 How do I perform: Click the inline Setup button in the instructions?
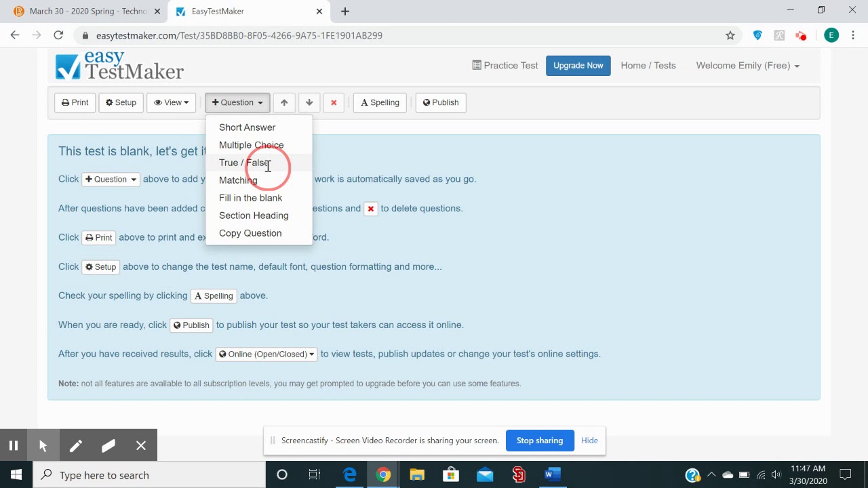[x=100, y=266]
